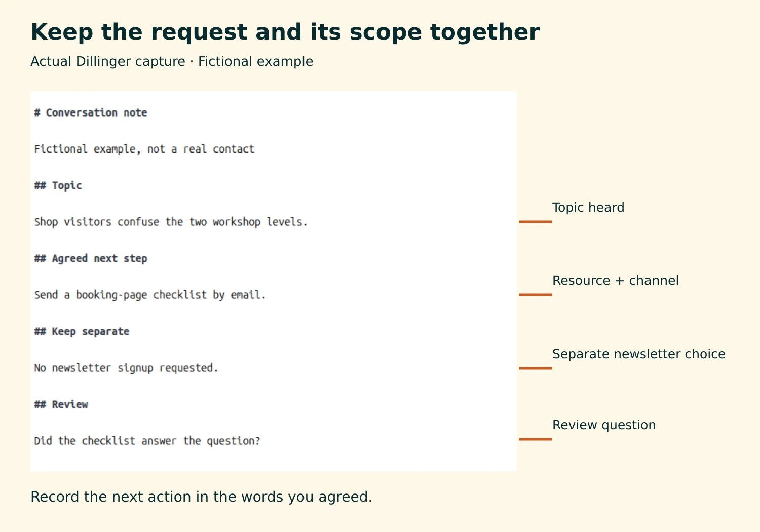The image size is (760, 532).
Task: Click the orange marker beside 'Separate newsletter choice'
Action: [x=536, y=368]
